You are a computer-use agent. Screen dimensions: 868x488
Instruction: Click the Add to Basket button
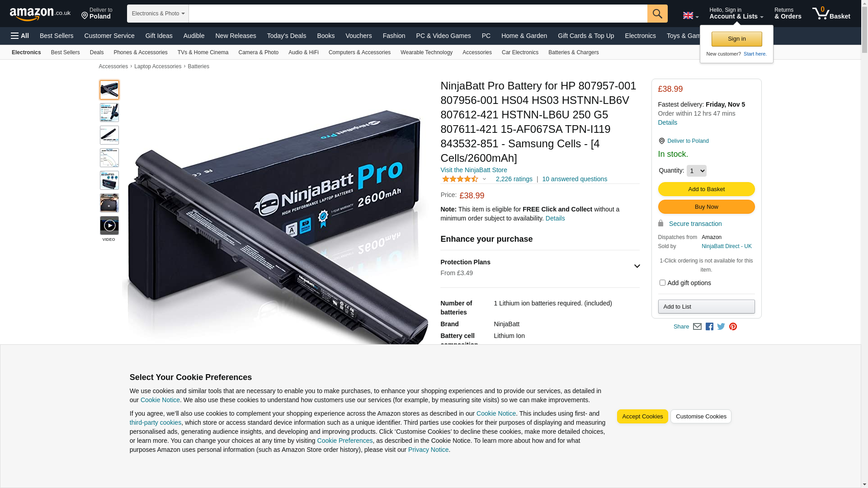(706, 189)
